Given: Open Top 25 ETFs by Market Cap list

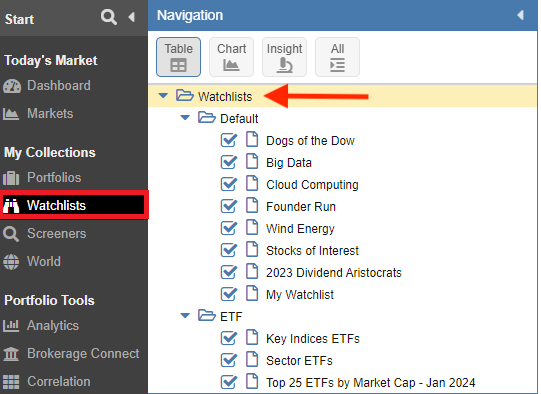Looking at the screenshot, I should click(x=371, y=383).
